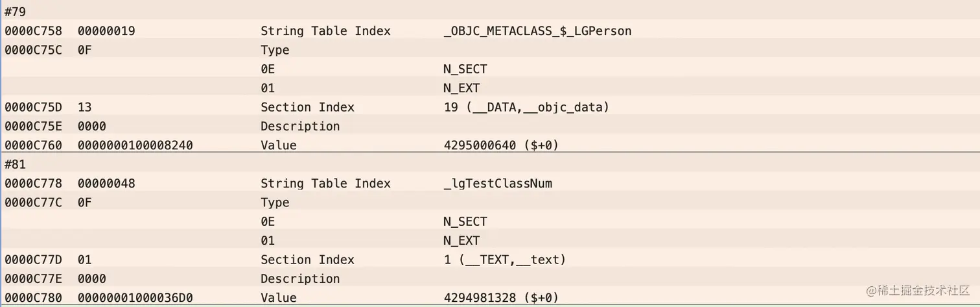The height and width of the screenshot is (307, 980).
Task: Click data value 00000048
Action: pos(106,183)
